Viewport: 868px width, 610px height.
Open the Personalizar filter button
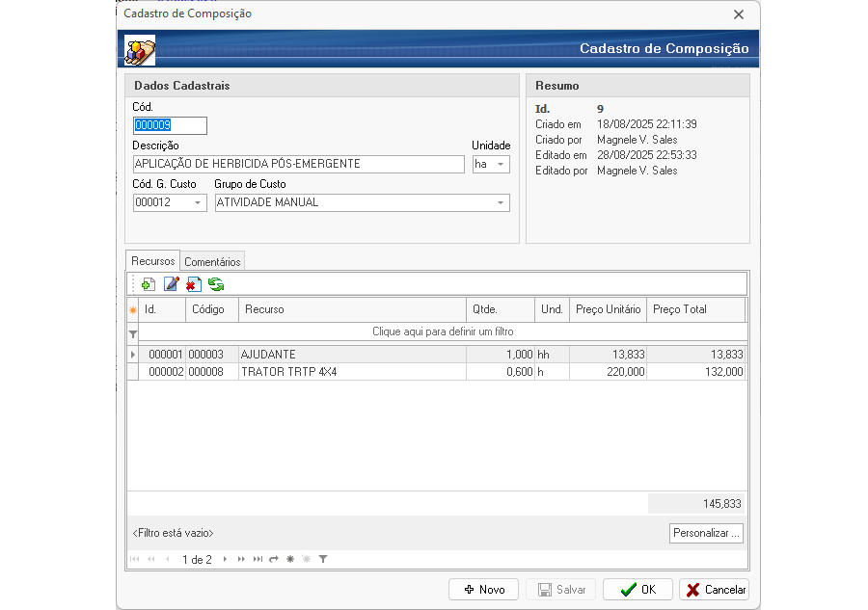coord(706,533)
